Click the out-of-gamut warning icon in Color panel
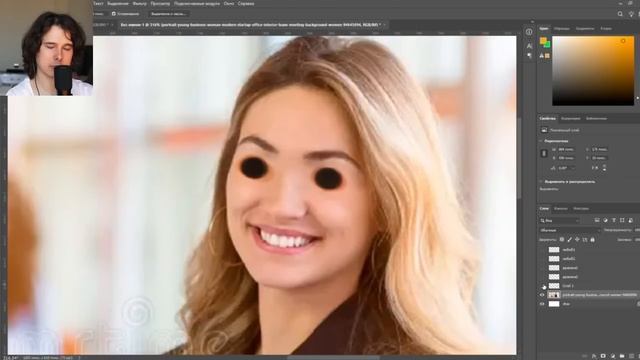Viewport: 640px width, 360px height. (542, 56)
